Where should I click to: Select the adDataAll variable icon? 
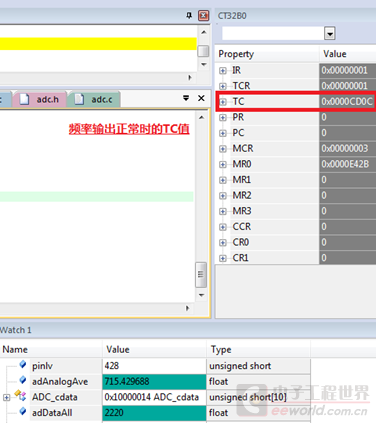click(x=23, y=411)
